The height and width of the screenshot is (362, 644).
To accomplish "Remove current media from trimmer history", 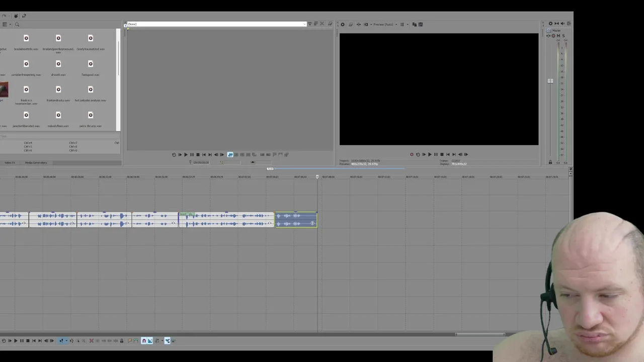I will point(322,24).
